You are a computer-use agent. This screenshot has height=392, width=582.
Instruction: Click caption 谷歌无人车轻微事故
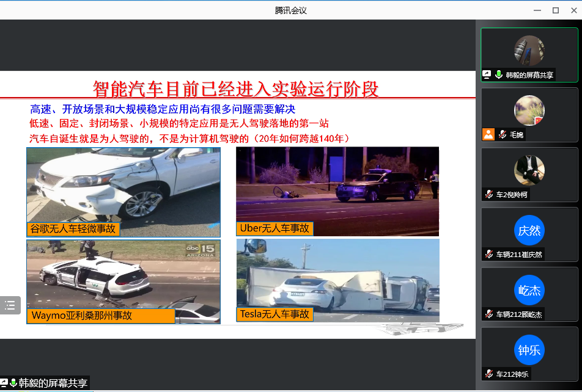pos(73,229)
